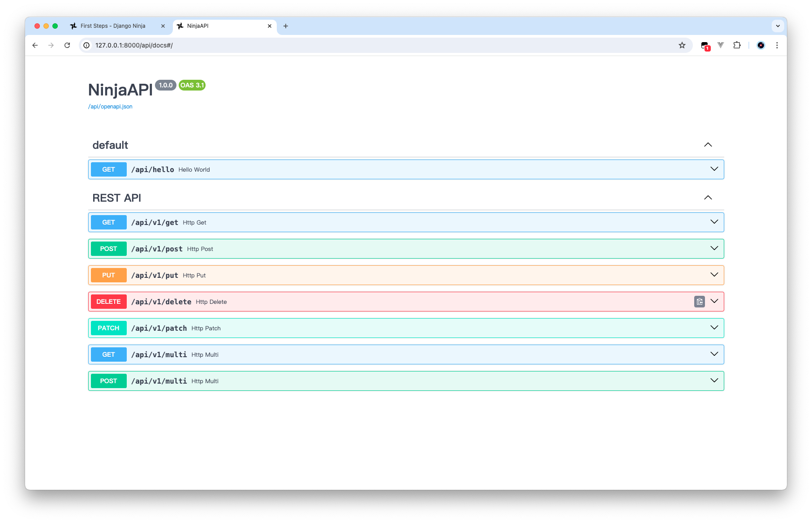Open the Chrome three-dot menu
812x523 pixels.
point(777,45)
